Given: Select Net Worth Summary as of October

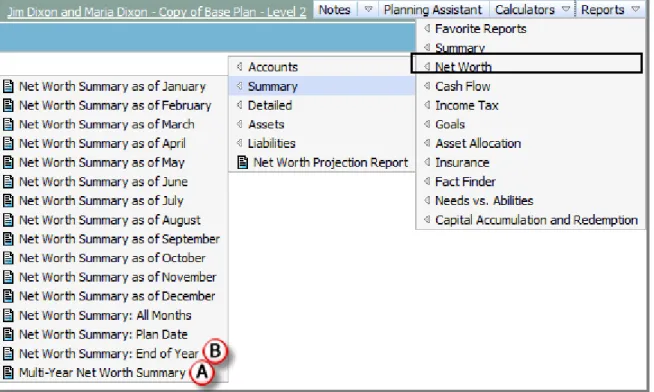Looking at the screenshot, I should pyautogui.click(x=112, y=258).
